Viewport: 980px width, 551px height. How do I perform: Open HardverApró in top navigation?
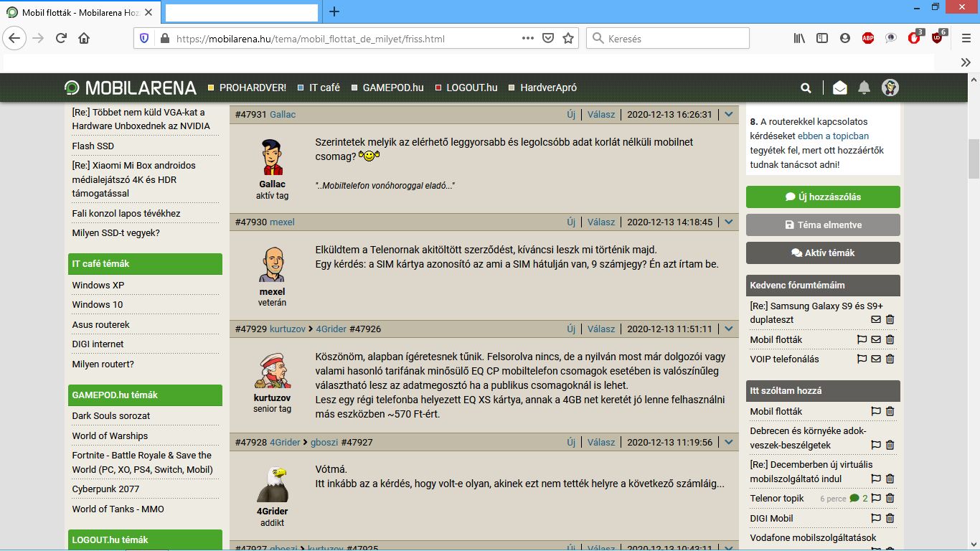pyautogui.click(x=548, y=88)
